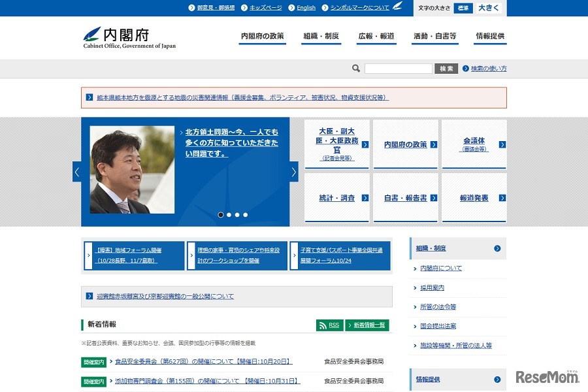
Task: Switch to the 活動・白書等 tab
Action: tap(434, 37)
